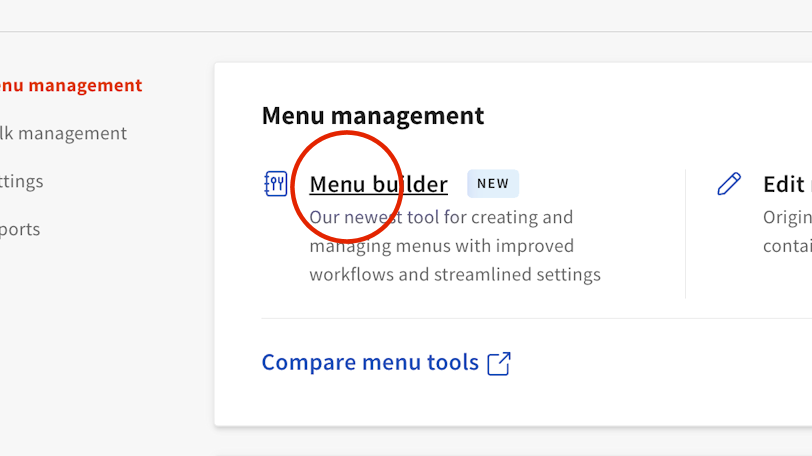The height and width of the screenshot is (456, 812).
Task: Open the Compare menu tools link
Action: (370, 362)
